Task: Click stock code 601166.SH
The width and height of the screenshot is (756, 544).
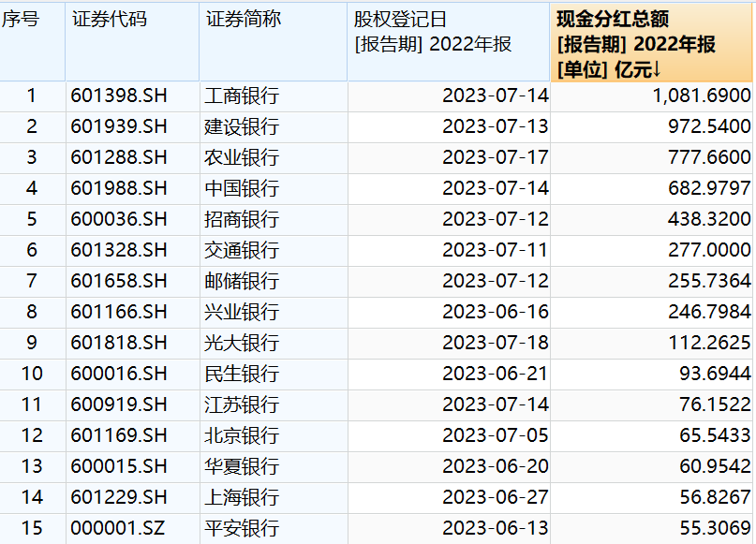Action: pyautogui.click(x=119, y=312)
